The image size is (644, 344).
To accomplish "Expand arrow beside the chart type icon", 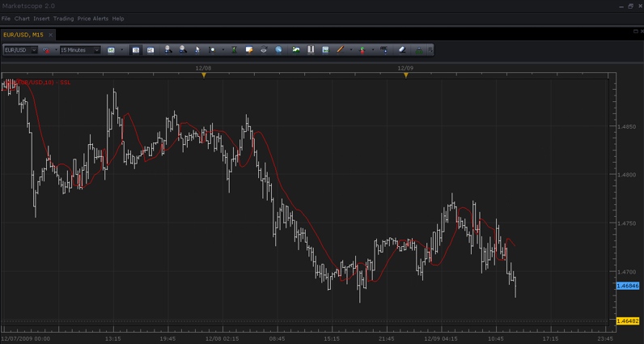I will pos(121,50).
